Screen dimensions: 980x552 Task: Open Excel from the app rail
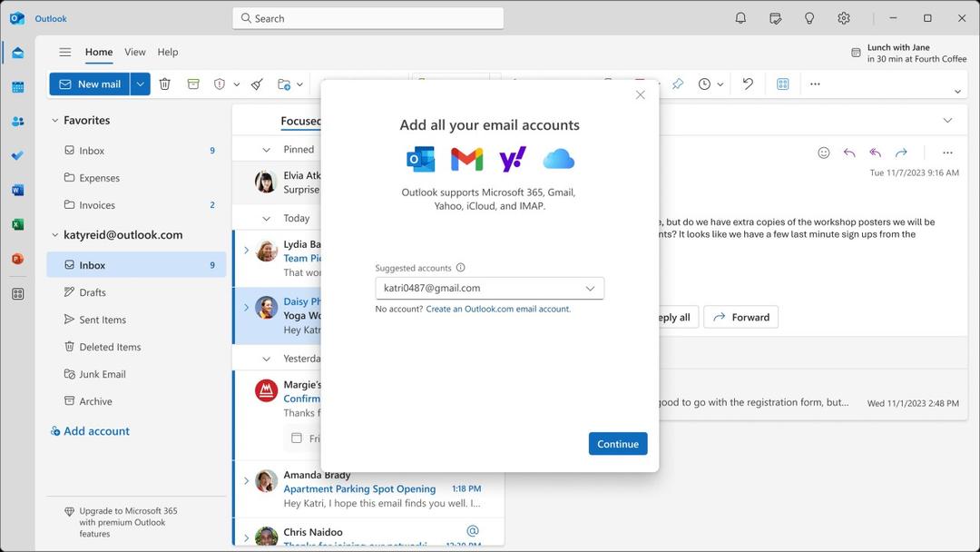point(16,223)
